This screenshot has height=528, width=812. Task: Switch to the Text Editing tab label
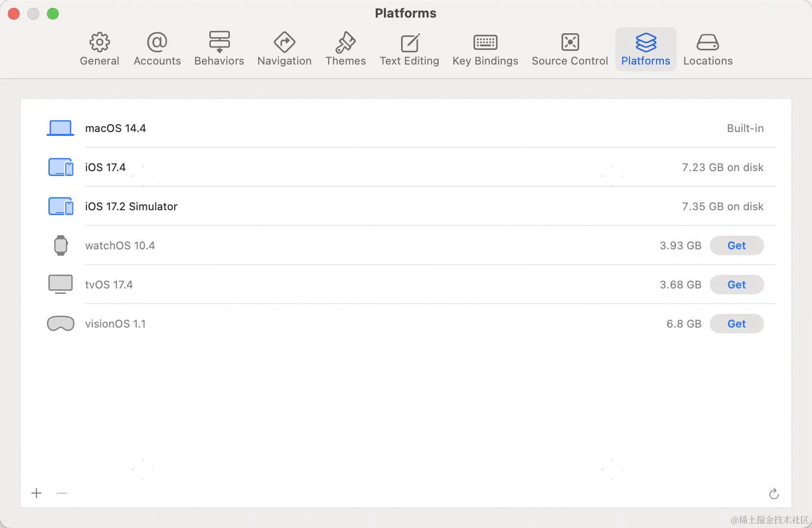pos(409,61)
